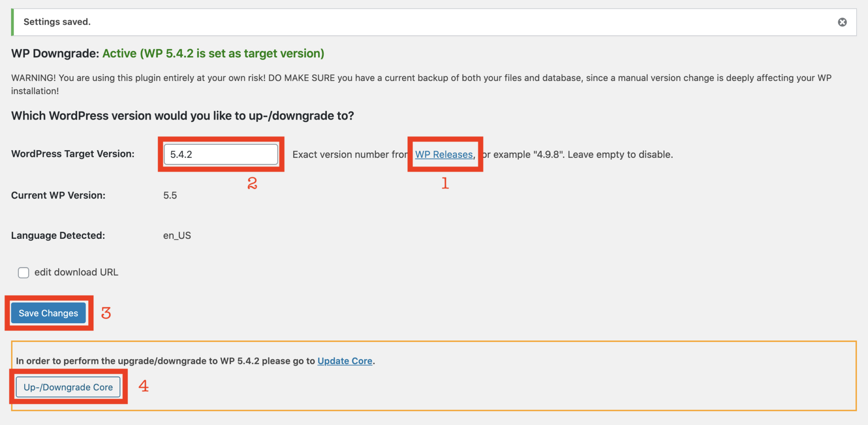Click the WordPress Target Version label
This screenshot has width=868, height=425.
(x=73, y=154)
